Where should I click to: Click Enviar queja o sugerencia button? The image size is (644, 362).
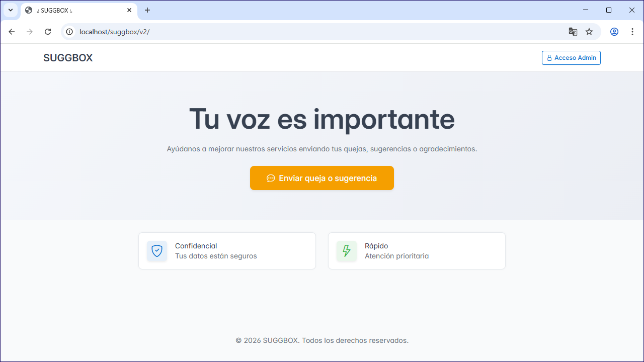pos(322,178)
